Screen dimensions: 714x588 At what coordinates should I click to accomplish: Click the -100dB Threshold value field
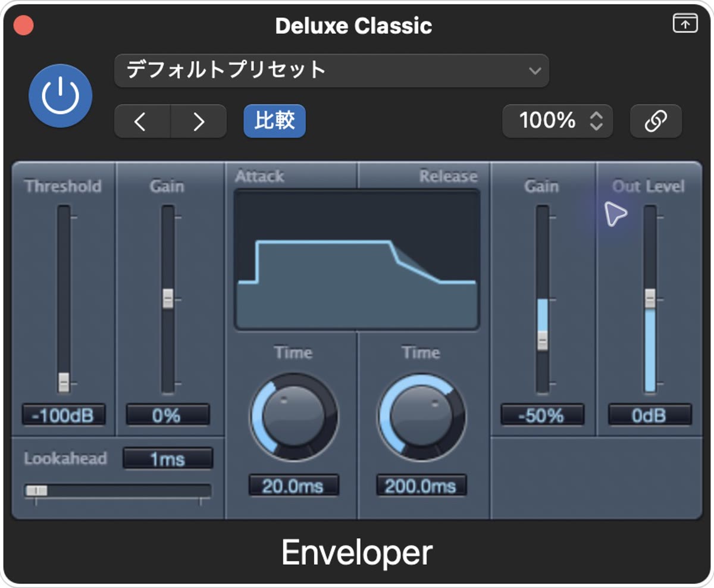point(64,415)
